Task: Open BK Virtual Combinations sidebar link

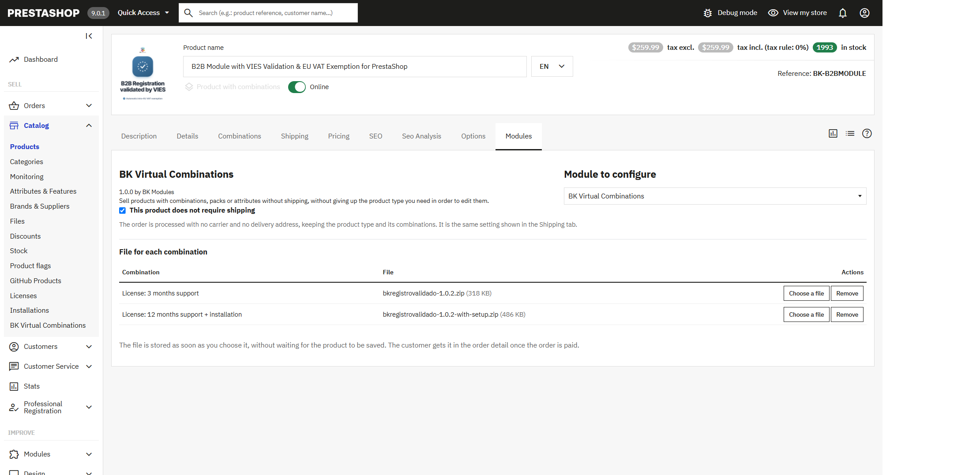Action: [48, 325]
